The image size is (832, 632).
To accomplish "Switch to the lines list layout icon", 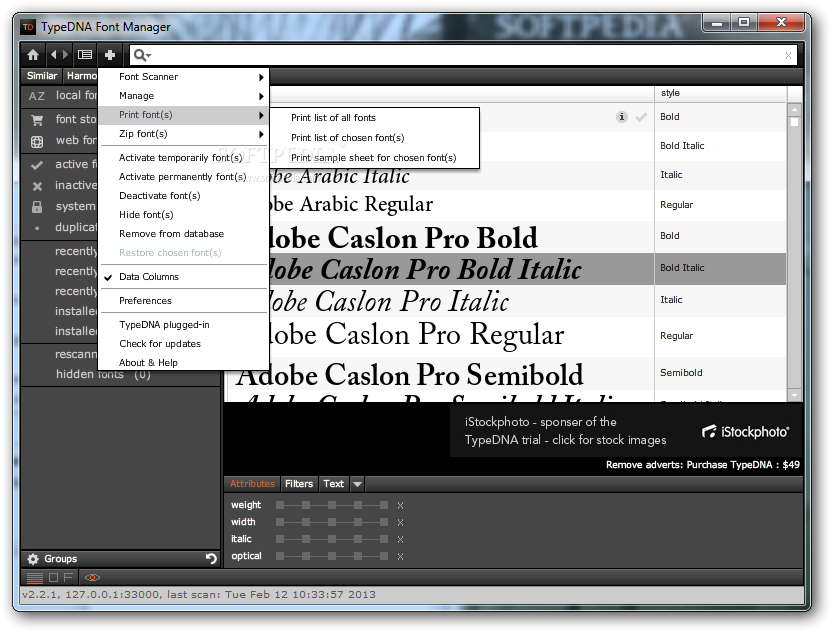I will (x=35, y=577).
